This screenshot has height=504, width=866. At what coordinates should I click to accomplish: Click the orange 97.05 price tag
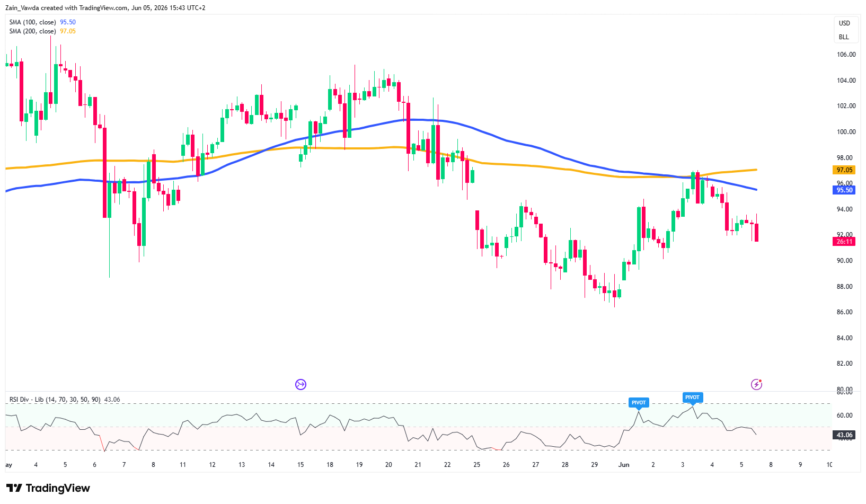pos(844,170)
